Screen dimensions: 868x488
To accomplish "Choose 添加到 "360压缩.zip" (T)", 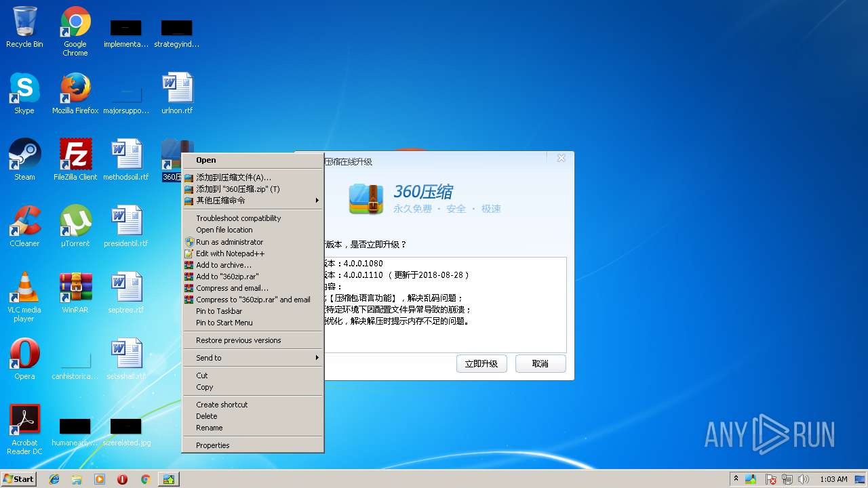I will (253, 189).
